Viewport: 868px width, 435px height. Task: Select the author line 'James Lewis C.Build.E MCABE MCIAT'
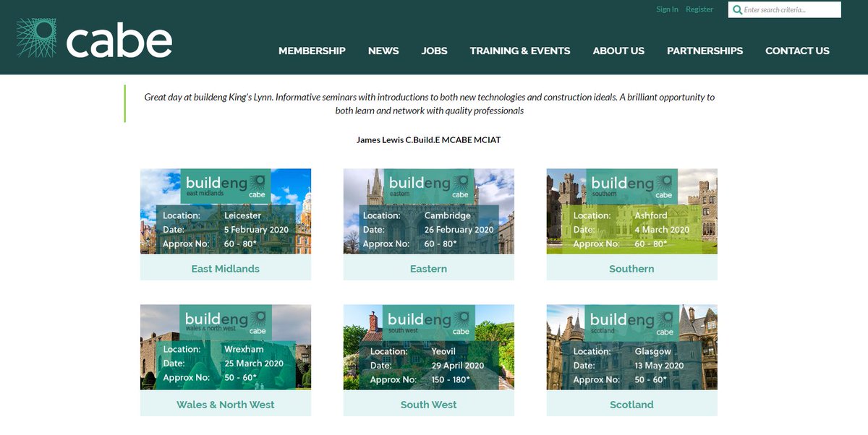pyautogui.click(x=429, y=140)
